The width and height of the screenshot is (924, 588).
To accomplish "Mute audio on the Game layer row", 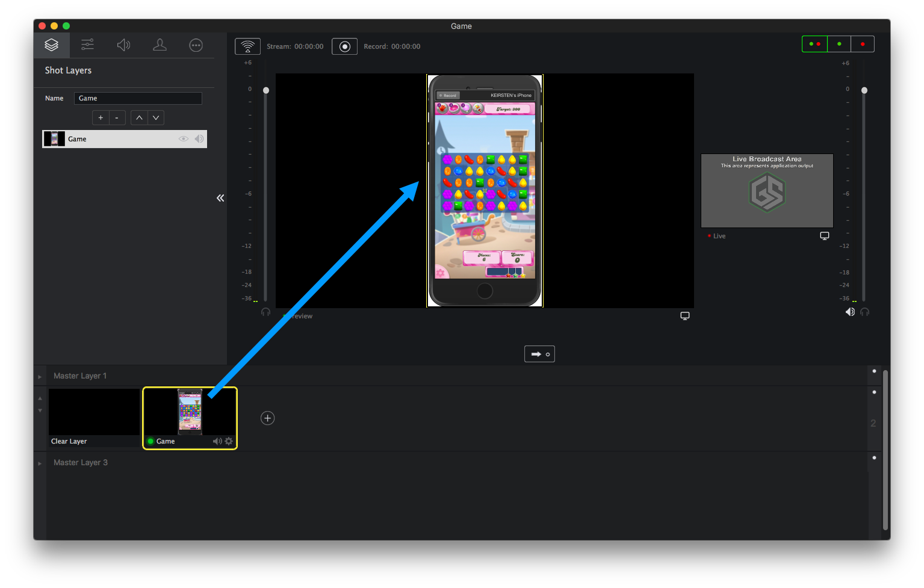I will (199, 138).
